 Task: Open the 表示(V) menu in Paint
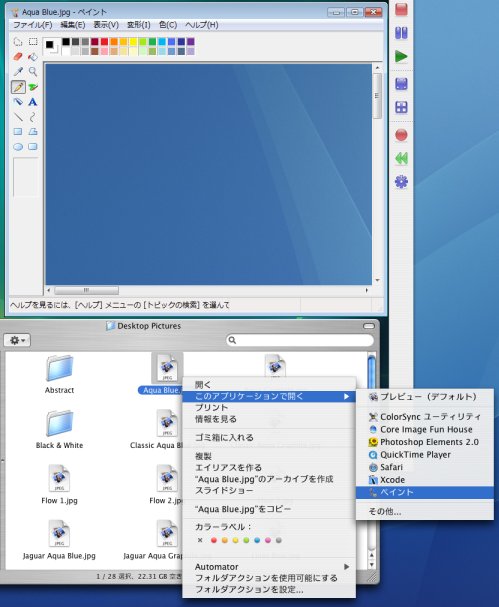click(106, 25)
